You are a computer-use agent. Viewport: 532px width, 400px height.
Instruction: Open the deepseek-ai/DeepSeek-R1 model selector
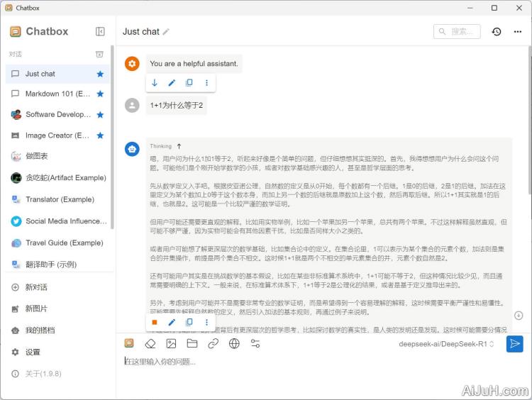click(448, 344)
